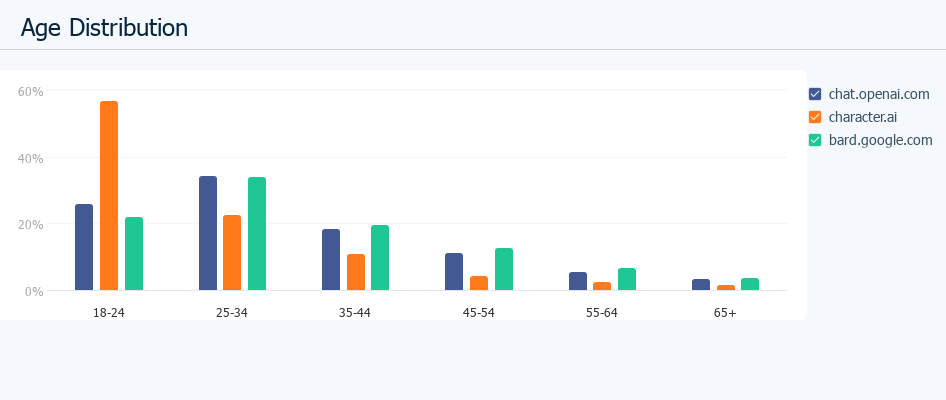946x400 pixels.
Task: Click the 65+ age axis label
Action: click(725, 313)
